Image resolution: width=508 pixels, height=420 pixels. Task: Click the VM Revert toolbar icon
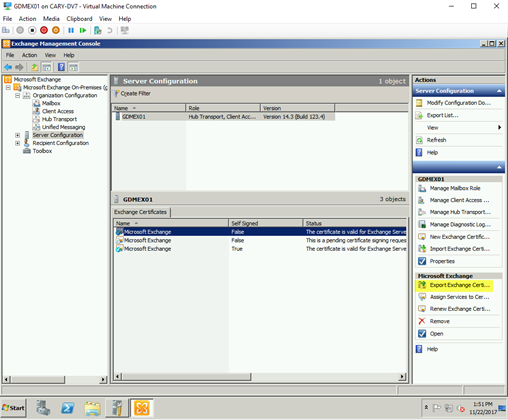110,30
